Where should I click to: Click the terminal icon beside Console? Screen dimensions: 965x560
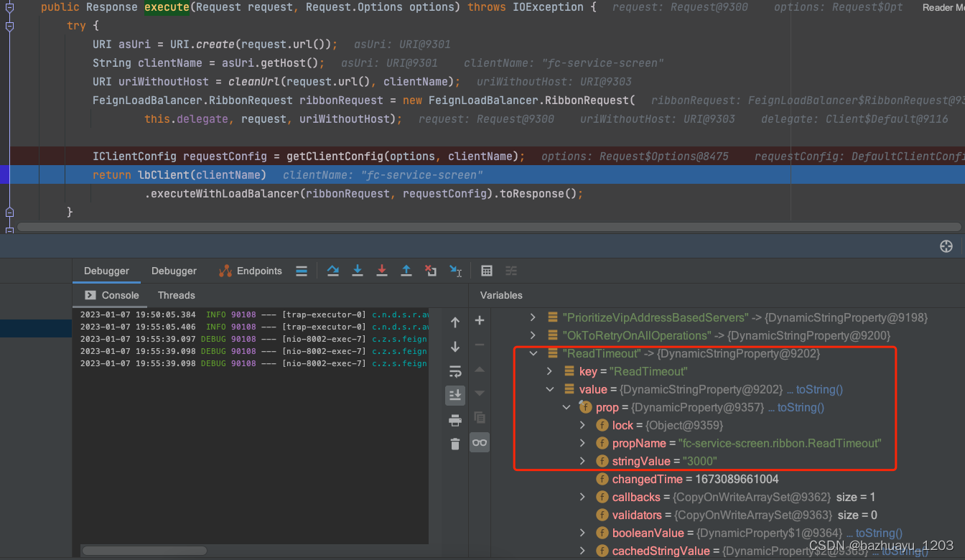[90, 295]
